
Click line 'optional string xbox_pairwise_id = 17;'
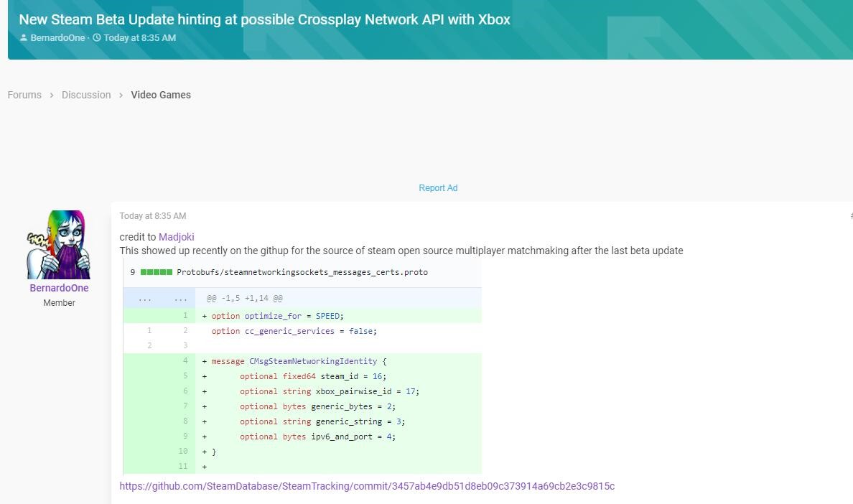pos(330,391)
